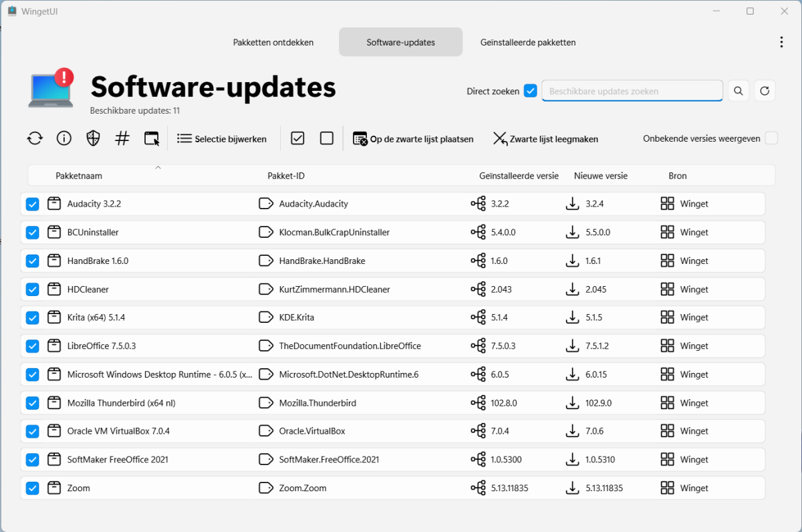802x532 pixels.
Task: Disable the Direct zoeken checkbox
Action: point(531,91)
